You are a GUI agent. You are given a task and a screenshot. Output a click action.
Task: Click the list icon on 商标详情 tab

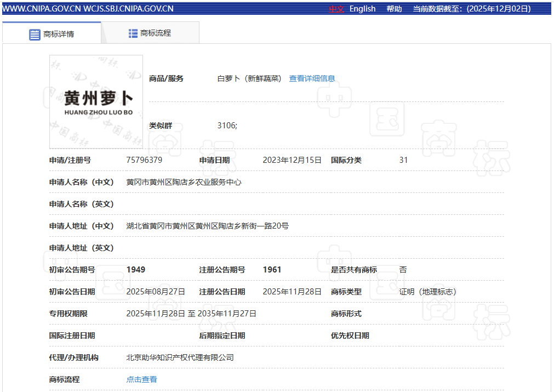[x=35, y=34]
